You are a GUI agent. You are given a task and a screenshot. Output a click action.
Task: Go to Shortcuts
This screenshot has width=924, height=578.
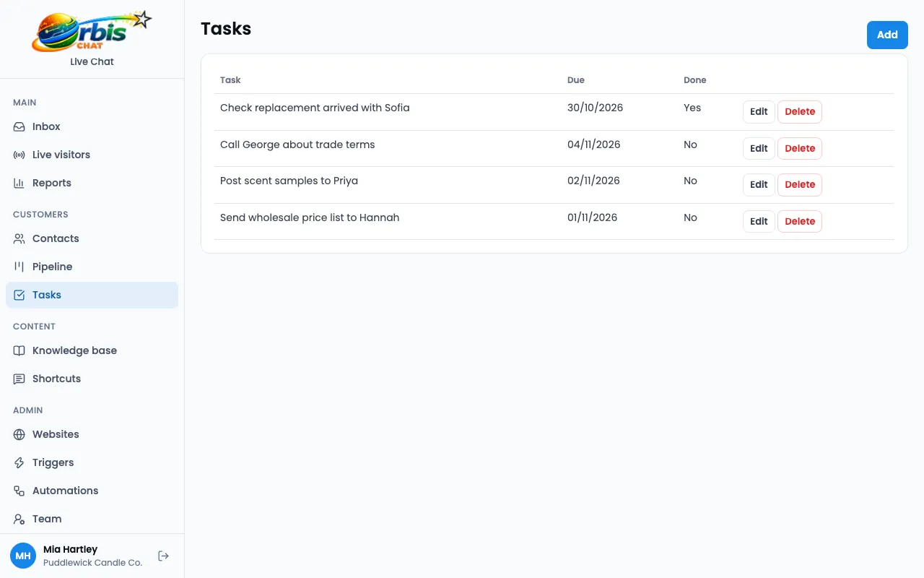92,379
